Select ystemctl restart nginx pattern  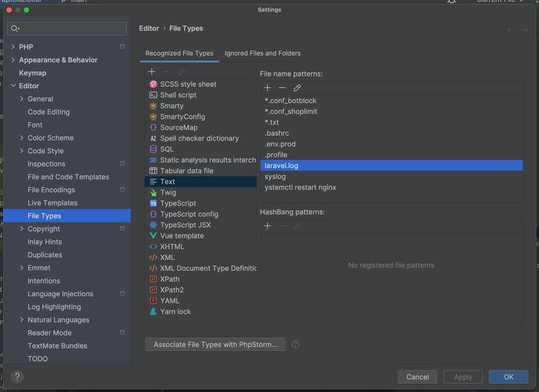391,187
